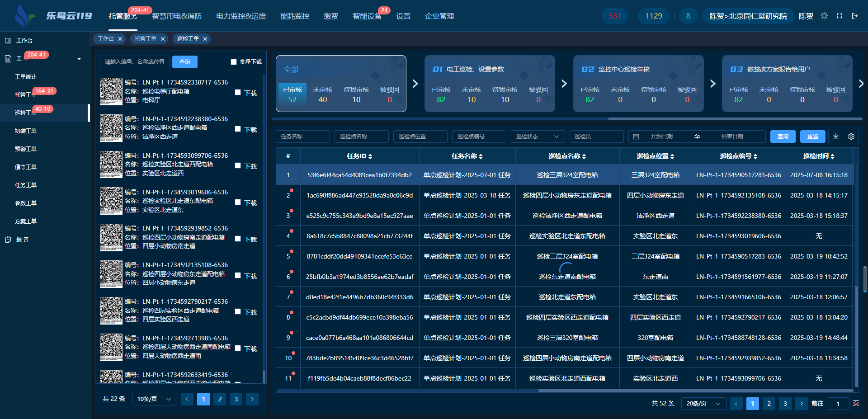The height and width of the screenshot is (419, 868).
Task: Check the 下载 box for 巡检洁净区西走道配电箱
Action: pyautogui.click(x=238, y=129)
